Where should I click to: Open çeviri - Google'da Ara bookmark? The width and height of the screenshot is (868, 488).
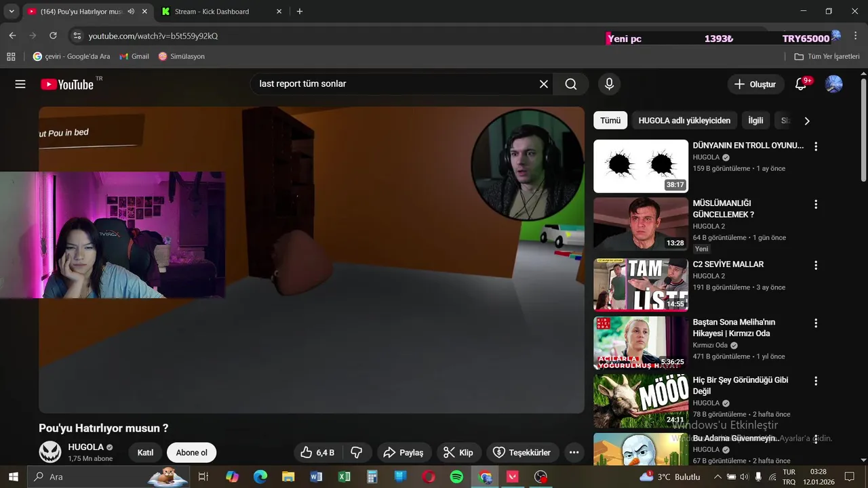tap(71, 56)
